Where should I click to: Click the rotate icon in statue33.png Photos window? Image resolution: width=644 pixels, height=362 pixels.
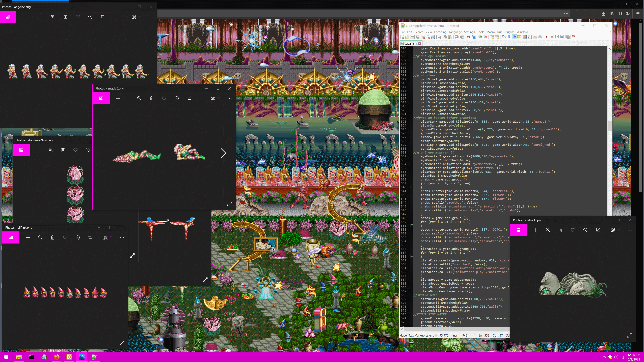tap(585, 230)
